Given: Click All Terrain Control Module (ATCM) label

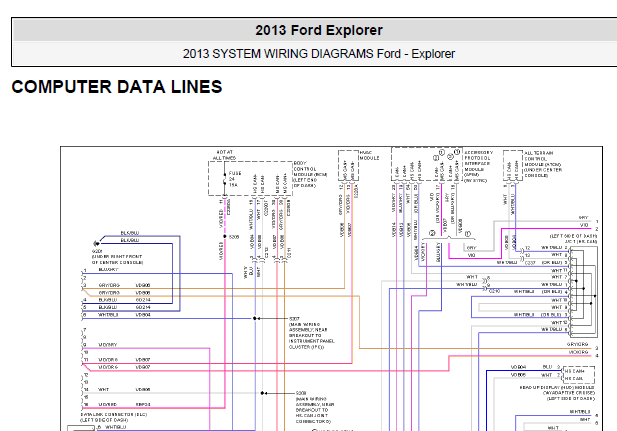Looking at the screenshot, I should pyautogui.click(x=543, y=164).
